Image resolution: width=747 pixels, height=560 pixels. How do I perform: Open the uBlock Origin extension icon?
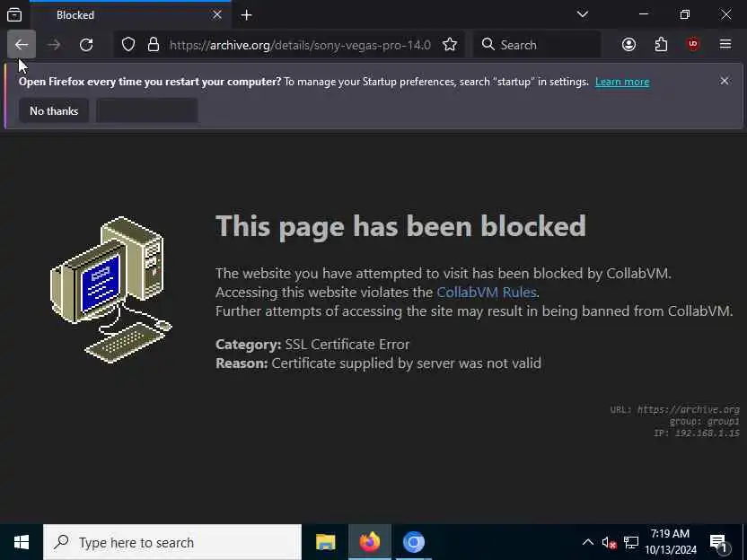[x=693, y=45]
